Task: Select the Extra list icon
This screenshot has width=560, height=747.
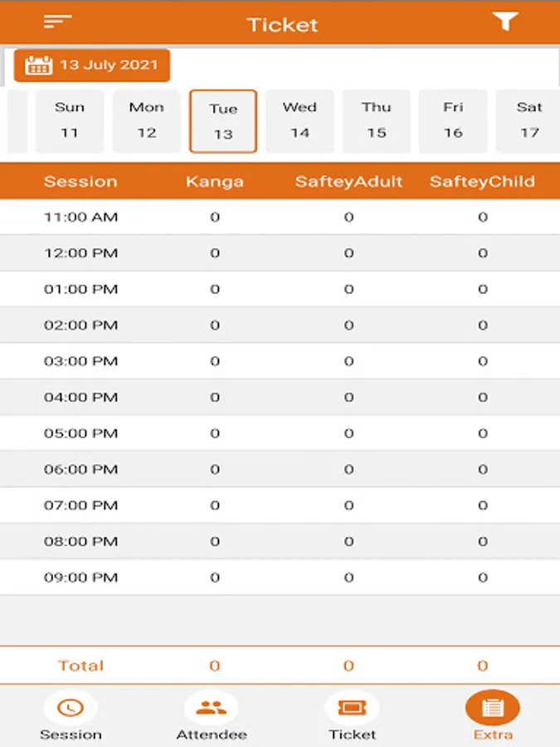Action: point(492,707)
